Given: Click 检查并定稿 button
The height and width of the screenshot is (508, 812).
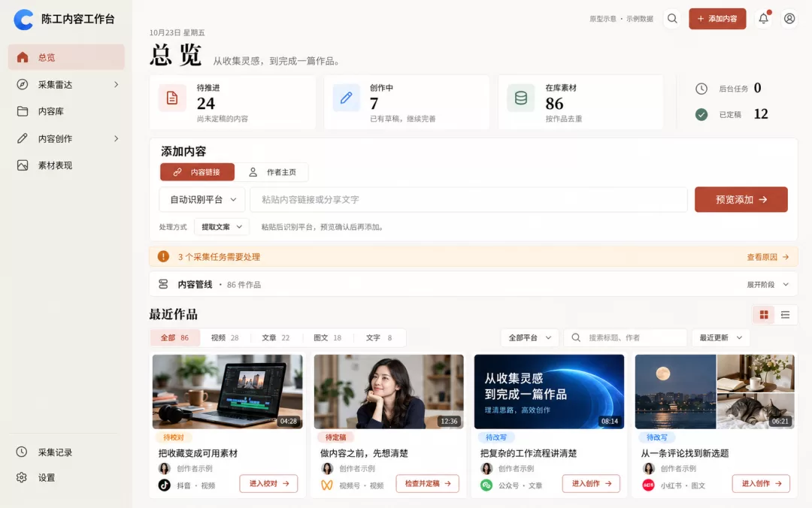Looking at the screenshot, I should point(428,483).
